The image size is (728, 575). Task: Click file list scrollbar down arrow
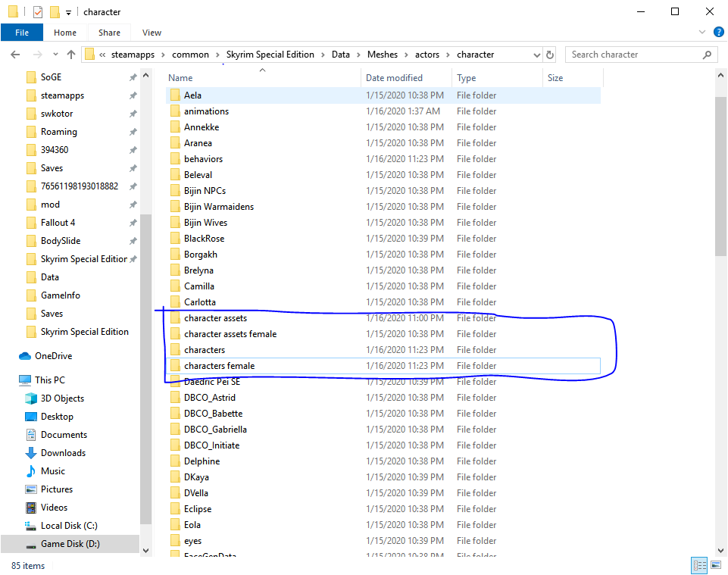point(720,551)
